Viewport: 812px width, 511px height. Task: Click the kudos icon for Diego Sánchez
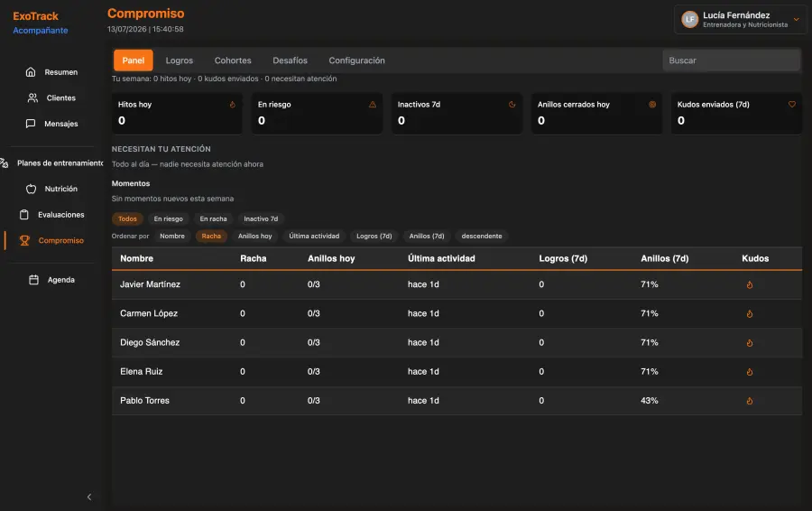(750, 342)
